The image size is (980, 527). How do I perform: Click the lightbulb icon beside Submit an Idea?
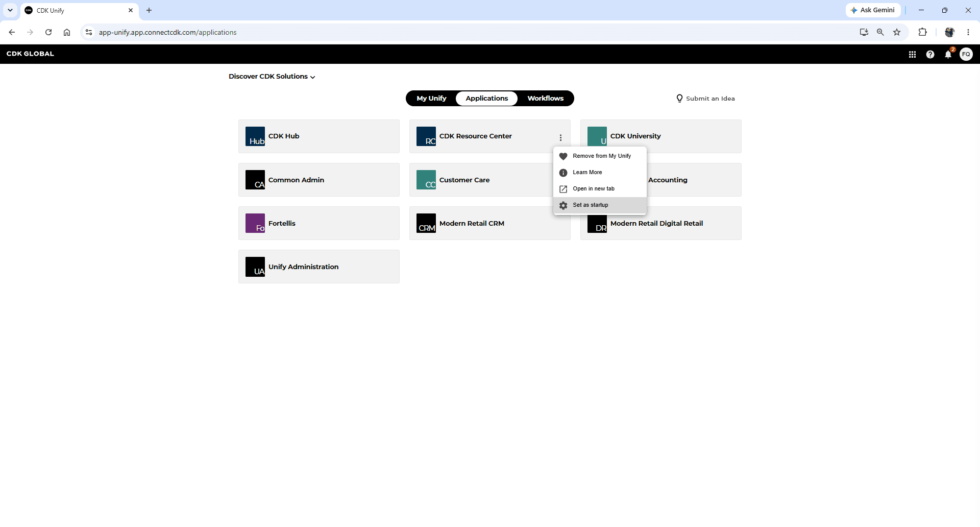[679, 99]
